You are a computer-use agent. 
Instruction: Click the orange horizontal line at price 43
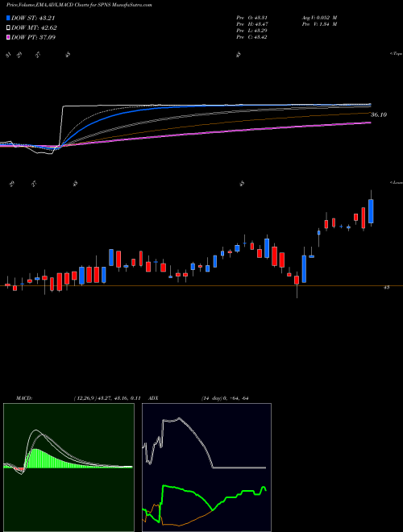[201, 286]
